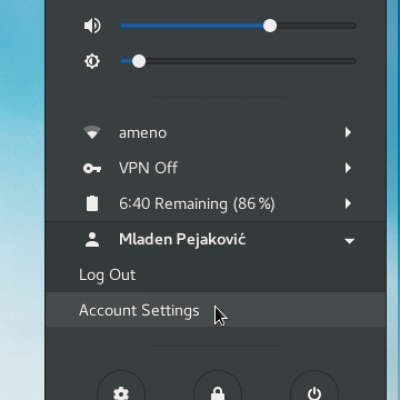The height and width of the screenshot is (400, 400).
Task: Click the brightness slider handle
Action: (139, 61)
